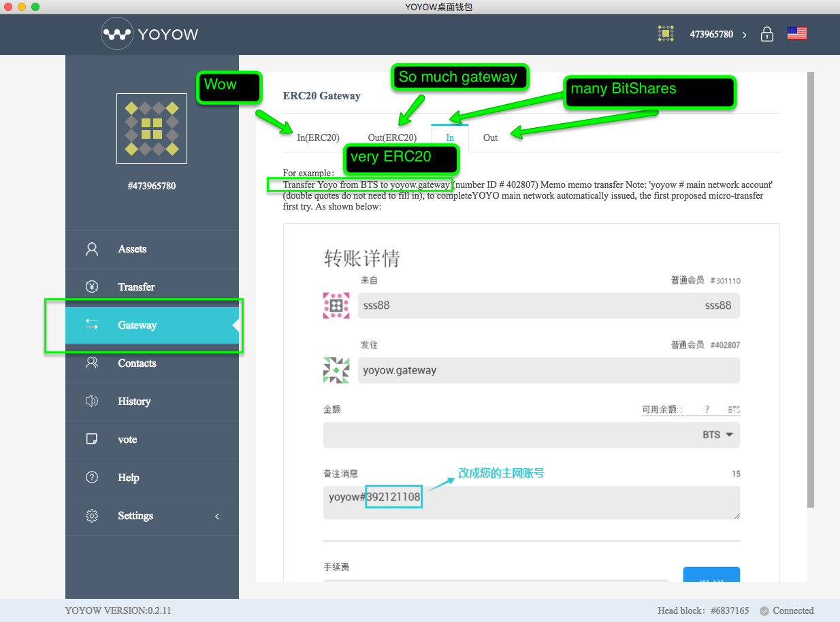Go to vote menu item
Viewport: 840px width, 622px height.
click(x=152, y=440)
